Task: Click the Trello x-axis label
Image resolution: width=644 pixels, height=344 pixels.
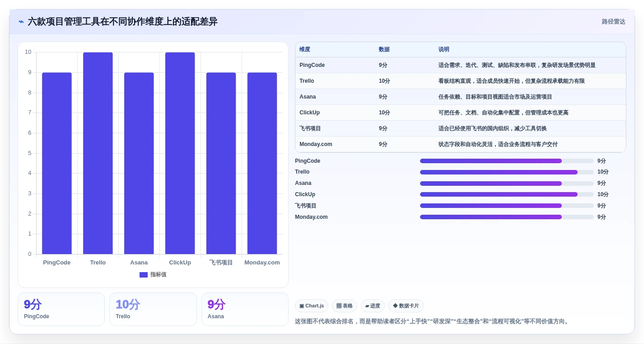Action: click(x=98, y=263)
